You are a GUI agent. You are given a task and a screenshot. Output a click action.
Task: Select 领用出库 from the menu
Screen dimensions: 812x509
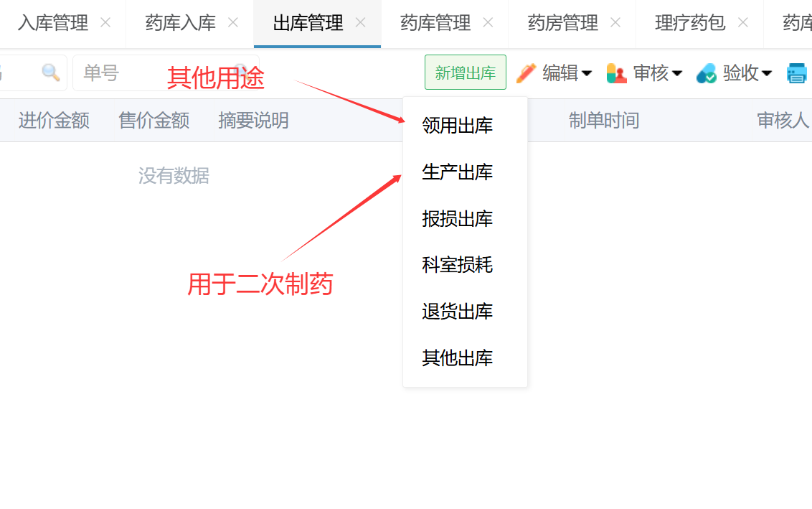(457, 126)
